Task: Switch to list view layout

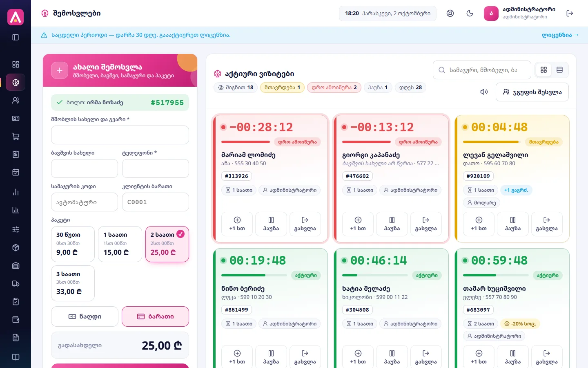Action: (x=559, y=70)
